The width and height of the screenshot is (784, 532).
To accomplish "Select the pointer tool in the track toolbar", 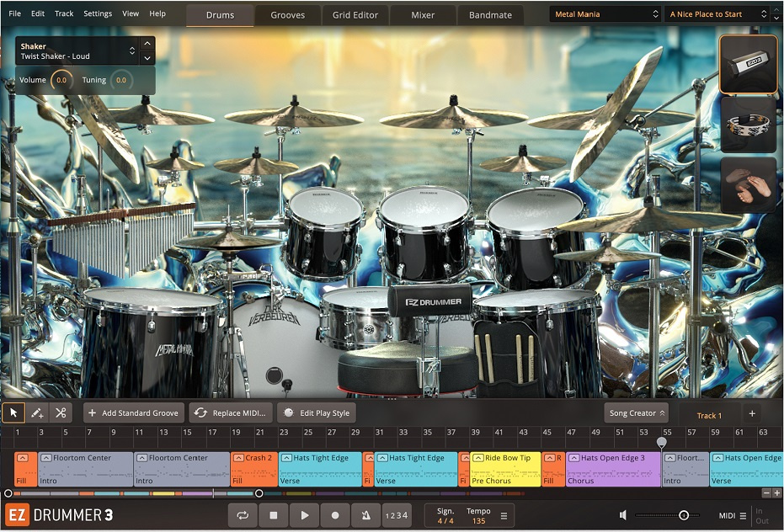I will click(13, 412).
